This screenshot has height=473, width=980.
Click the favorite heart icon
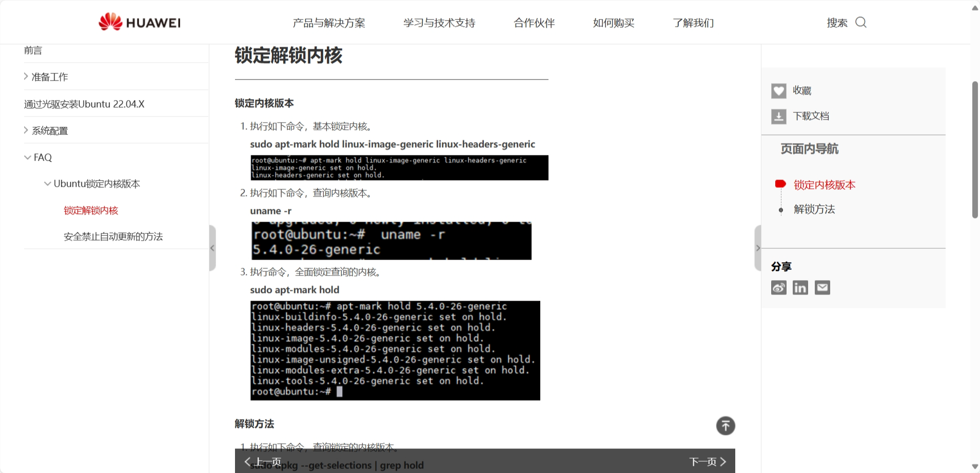778,91
